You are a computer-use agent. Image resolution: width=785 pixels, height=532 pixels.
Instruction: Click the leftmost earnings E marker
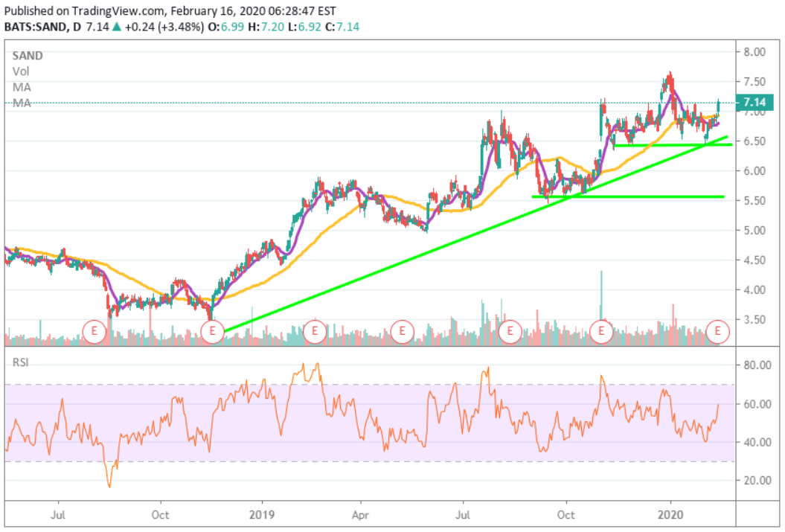(x=94, y=331)
